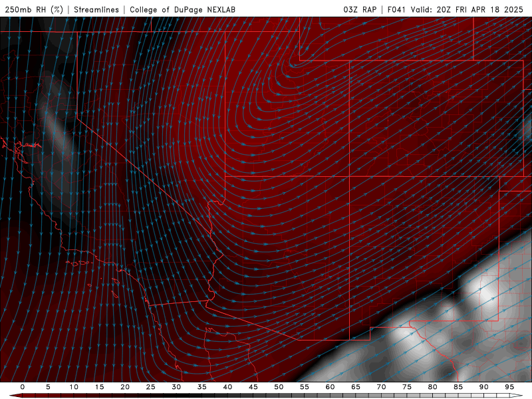Click the colorbar label "80"
This screenshot has height=399, width=532.
click(x=432, y=387)
